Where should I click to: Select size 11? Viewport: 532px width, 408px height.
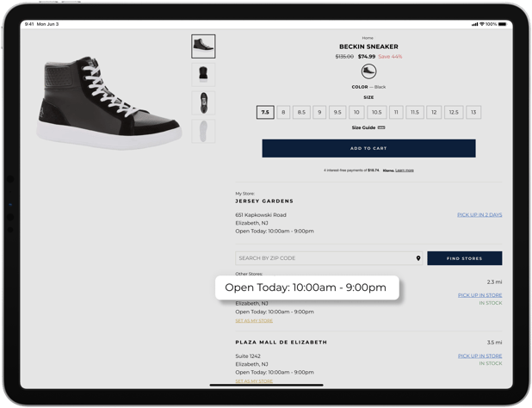(x=396, y=112)
